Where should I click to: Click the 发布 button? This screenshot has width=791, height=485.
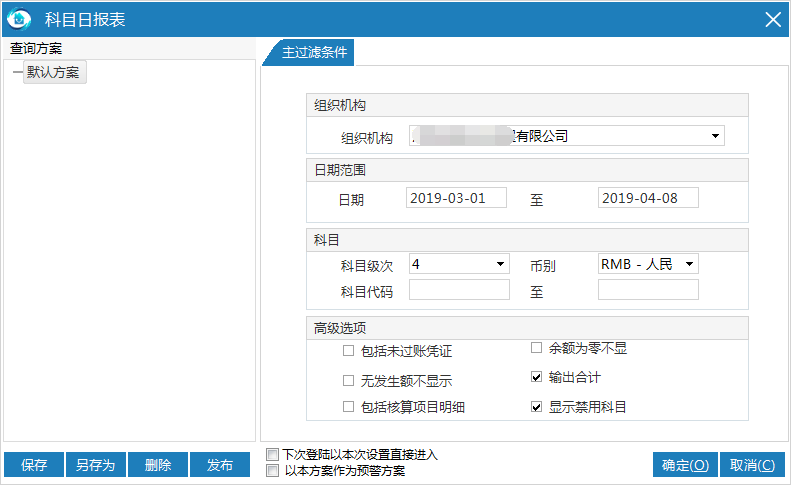point(220,465)
